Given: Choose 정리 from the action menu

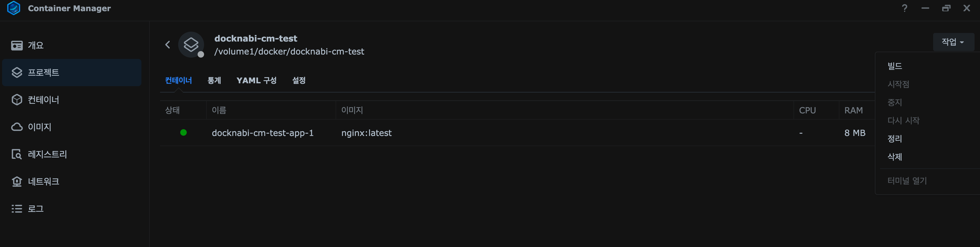Looking at the screenshot, I should [895, 139].
